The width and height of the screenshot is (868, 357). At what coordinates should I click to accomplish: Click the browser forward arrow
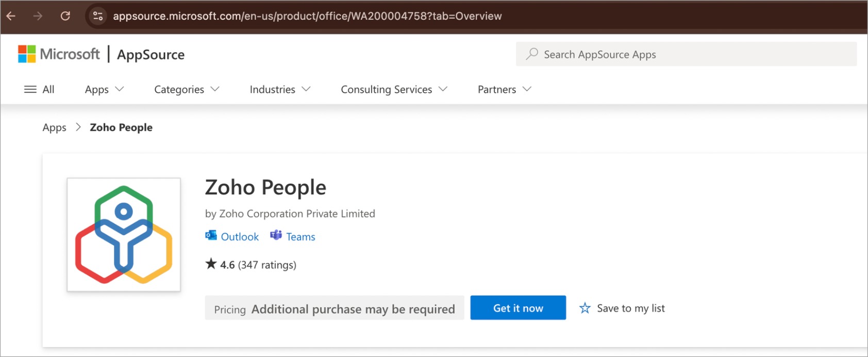pyautogui.click(x=38, y=16)
